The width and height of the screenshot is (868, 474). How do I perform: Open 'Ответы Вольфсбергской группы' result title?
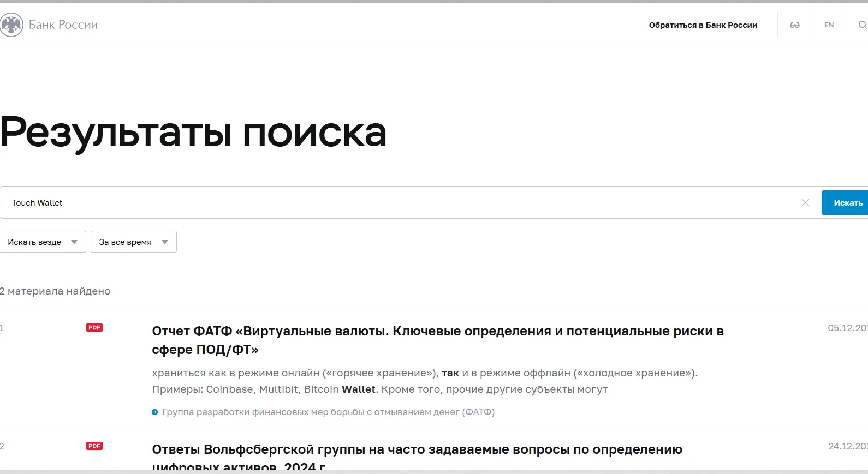click(417, 458)
